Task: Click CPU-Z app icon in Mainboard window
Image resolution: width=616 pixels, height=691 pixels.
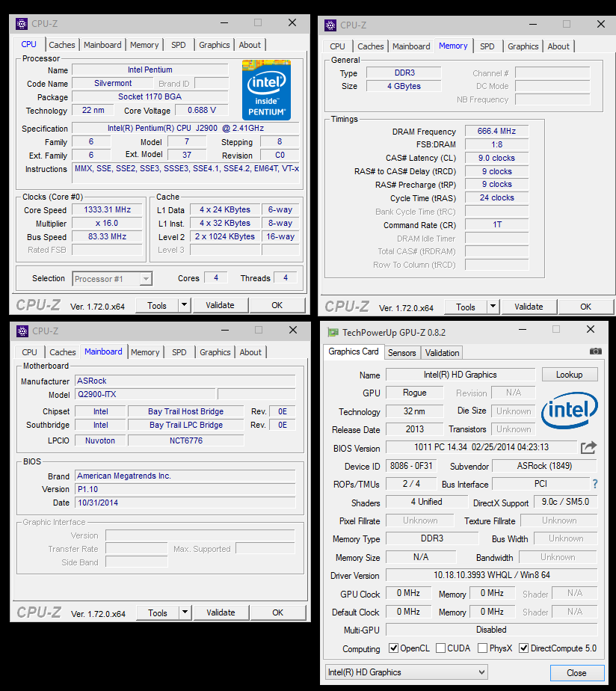Action: point(22,331)
